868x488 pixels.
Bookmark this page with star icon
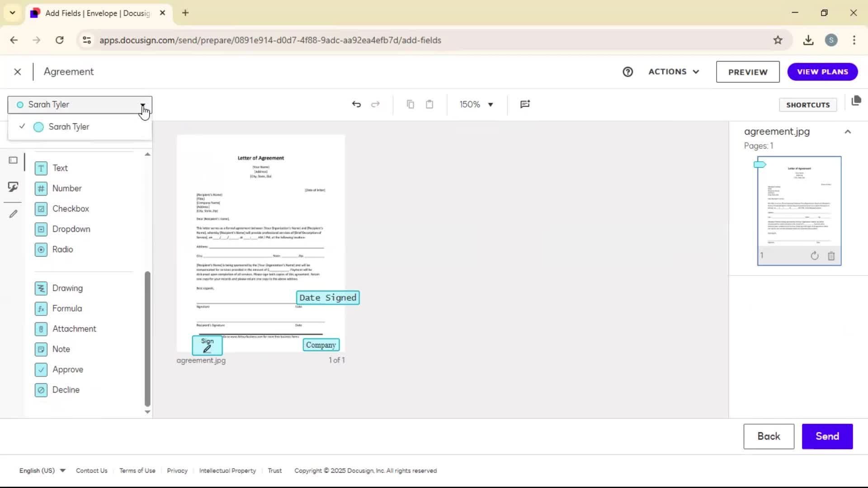pos(778,40)
